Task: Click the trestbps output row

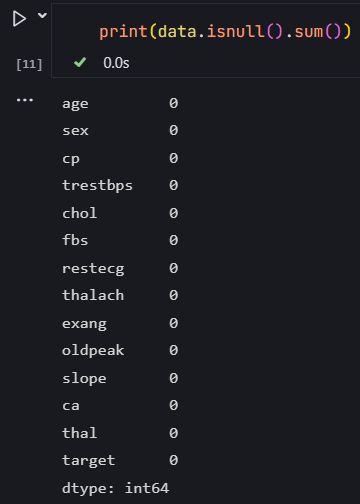Action: tap(120, 186)
